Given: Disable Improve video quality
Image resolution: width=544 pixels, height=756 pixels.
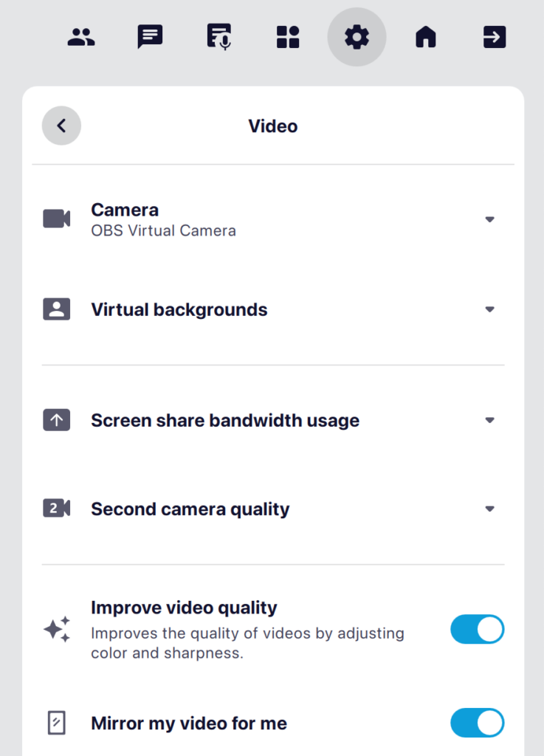Looking at the screenshot, I should (477, 629).
